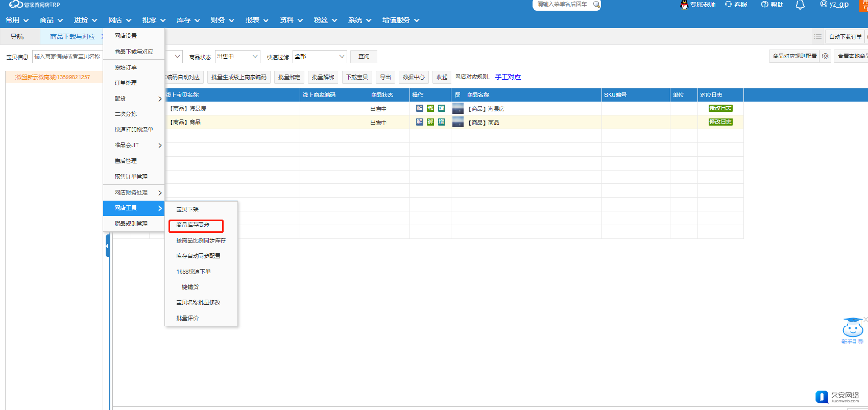Screen dimensions: 868x410
Task: Expand the 配货 submenu
Action: point(134,99)
